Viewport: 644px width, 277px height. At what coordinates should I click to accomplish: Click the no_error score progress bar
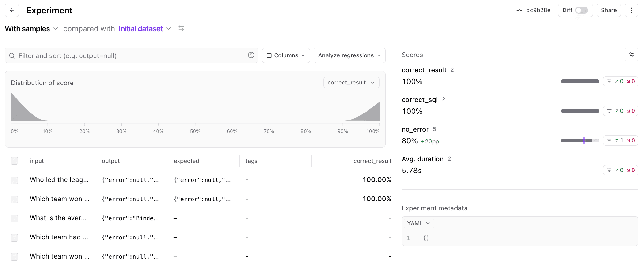580,141
